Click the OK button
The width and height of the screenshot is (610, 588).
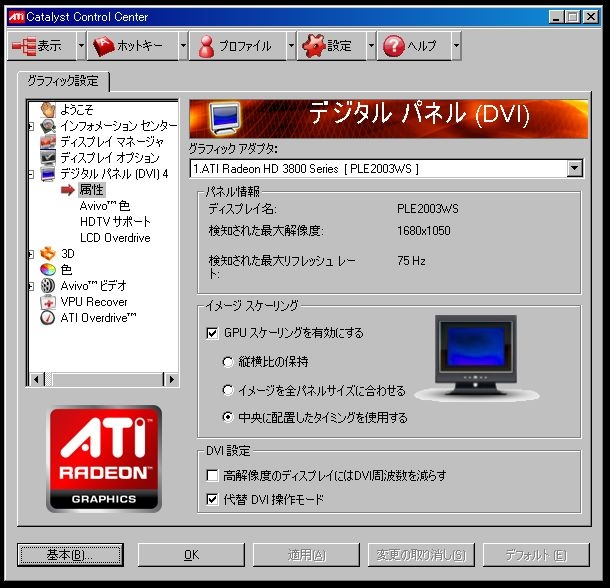pos(191,555)
